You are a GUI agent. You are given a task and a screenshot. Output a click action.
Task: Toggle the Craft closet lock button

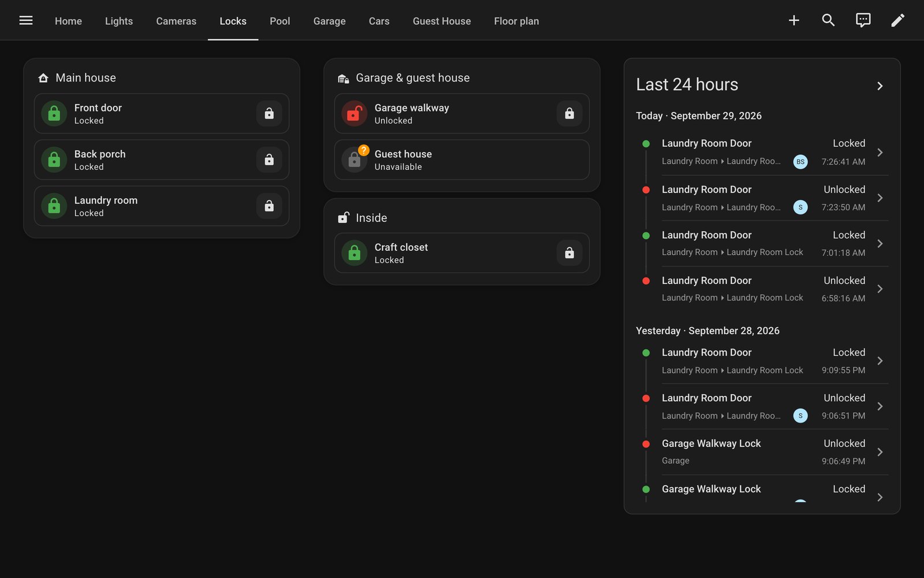tap(569, 253)
